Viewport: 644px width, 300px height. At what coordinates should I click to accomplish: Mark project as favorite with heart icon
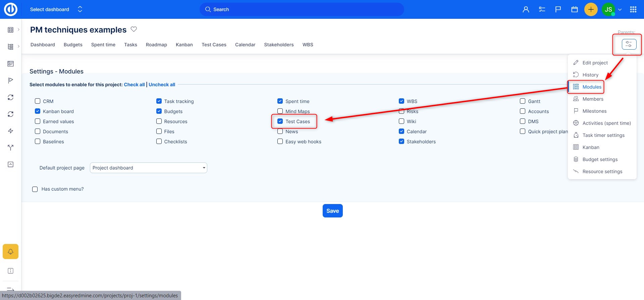click(134, 29)
